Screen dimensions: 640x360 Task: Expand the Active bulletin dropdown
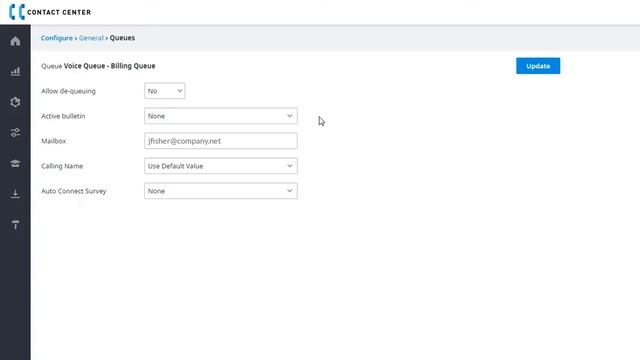(220, 116)
